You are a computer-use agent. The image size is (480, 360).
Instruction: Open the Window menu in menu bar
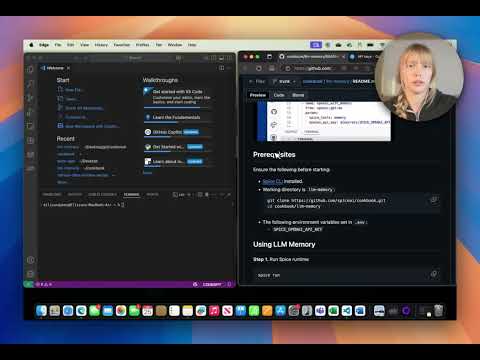[175, 45]
